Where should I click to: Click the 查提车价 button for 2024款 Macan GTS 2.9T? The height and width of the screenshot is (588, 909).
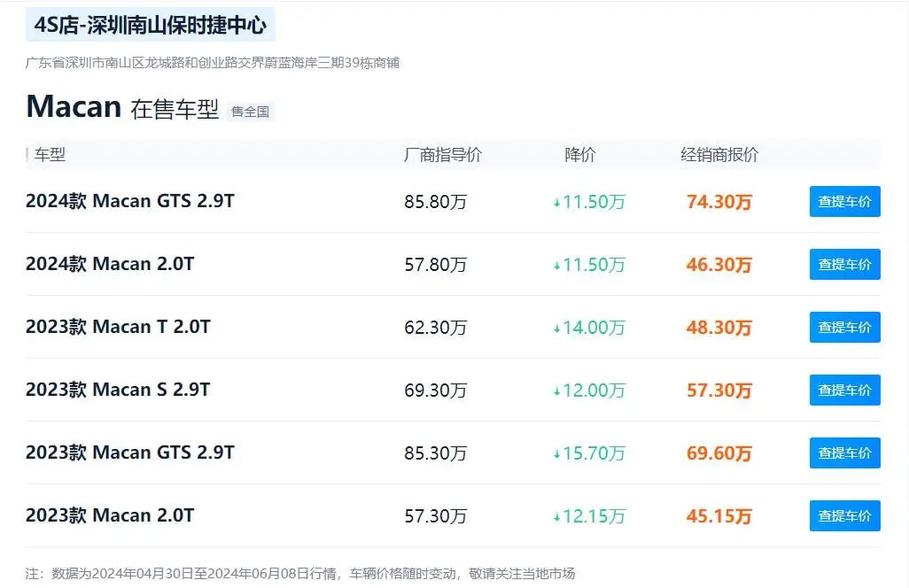[x=843, y=201]
